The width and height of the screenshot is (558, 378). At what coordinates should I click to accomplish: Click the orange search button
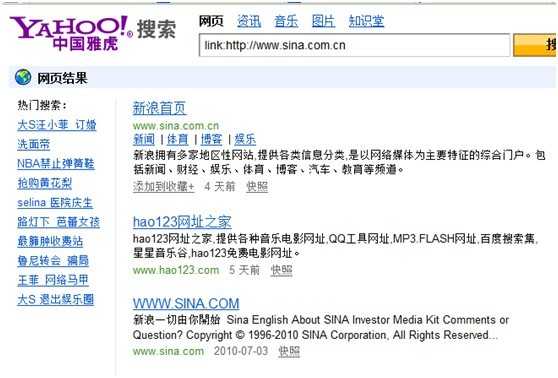point(535,45)
